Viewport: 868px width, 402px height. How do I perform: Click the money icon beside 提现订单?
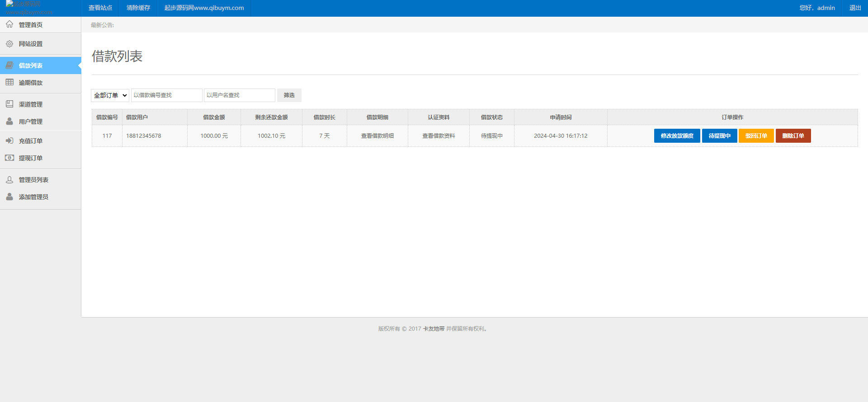click(9, 158)
